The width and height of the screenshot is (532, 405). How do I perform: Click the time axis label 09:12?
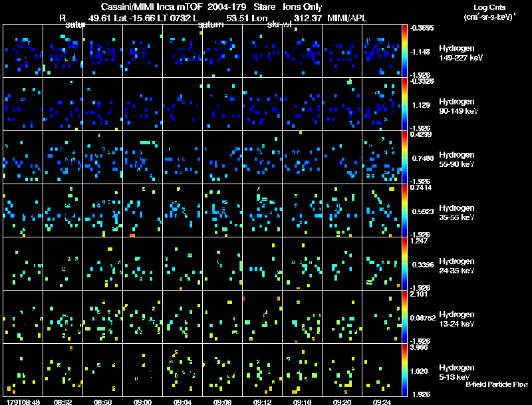pyautogui.click(x=262, y=402)
